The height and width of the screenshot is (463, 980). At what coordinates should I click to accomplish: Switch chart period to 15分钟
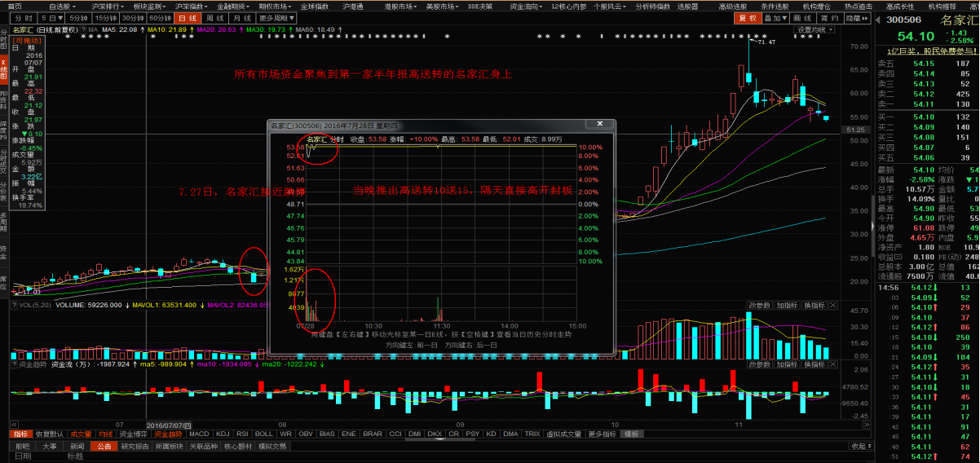pos(104,17)
